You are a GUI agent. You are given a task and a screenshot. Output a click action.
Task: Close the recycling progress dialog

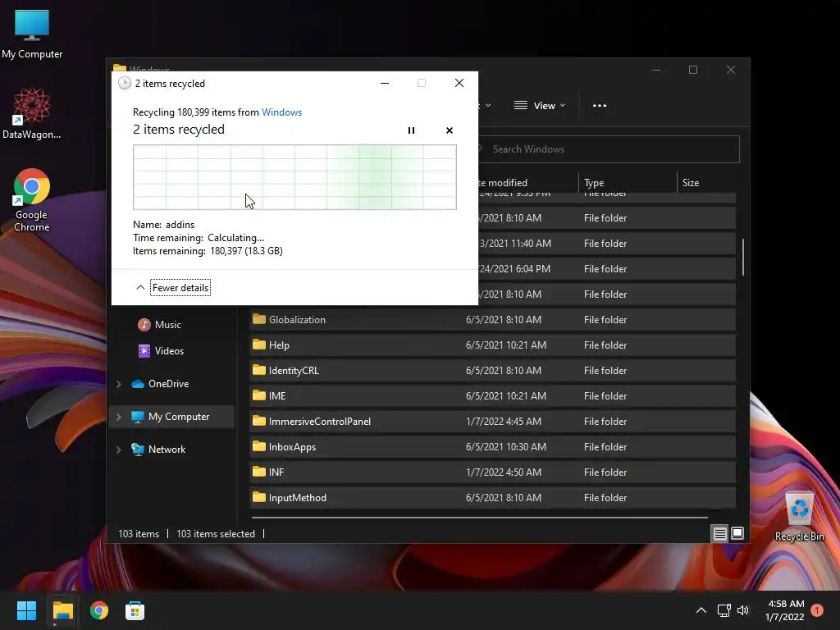(x=459, y=83)
